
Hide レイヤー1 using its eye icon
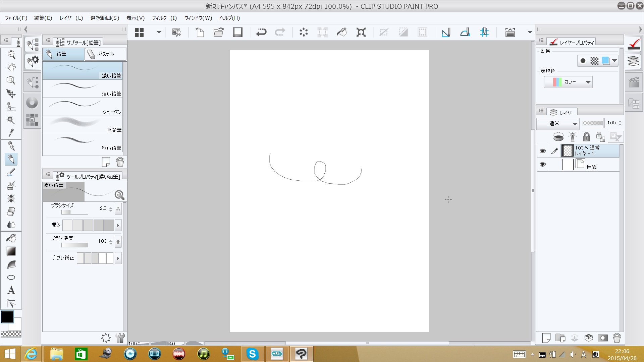542,151
